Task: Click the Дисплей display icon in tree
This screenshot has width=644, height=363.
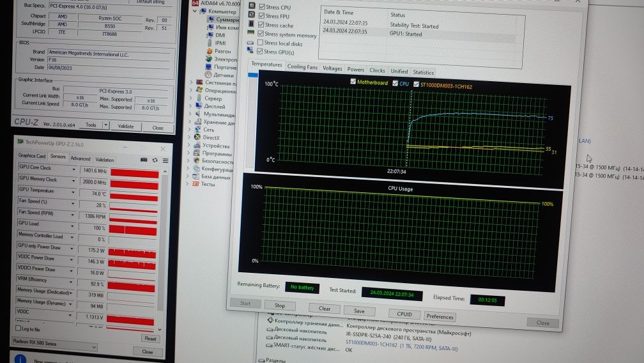Action: 199,106
